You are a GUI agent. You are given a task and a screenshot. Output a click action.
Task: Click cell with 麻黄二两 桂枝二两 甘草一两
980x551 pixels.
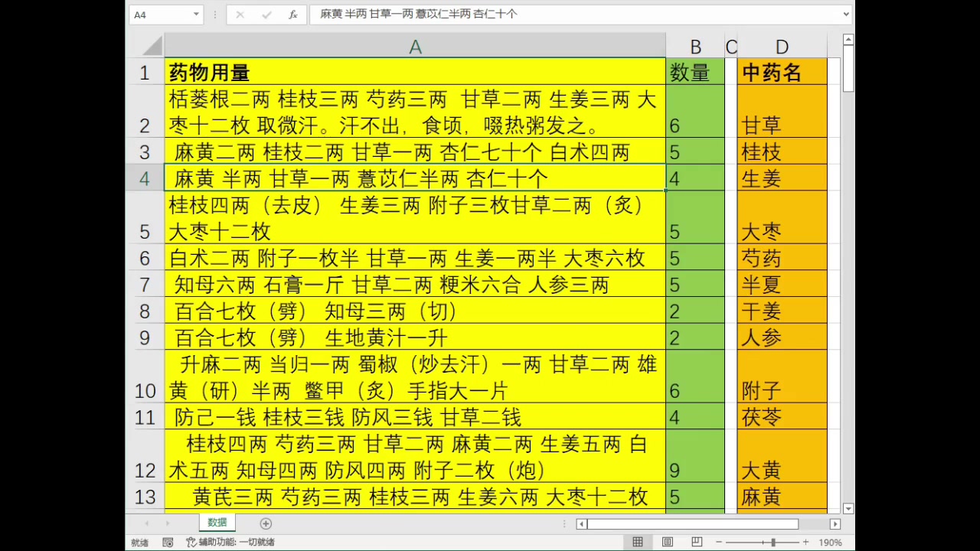[415, 152]
